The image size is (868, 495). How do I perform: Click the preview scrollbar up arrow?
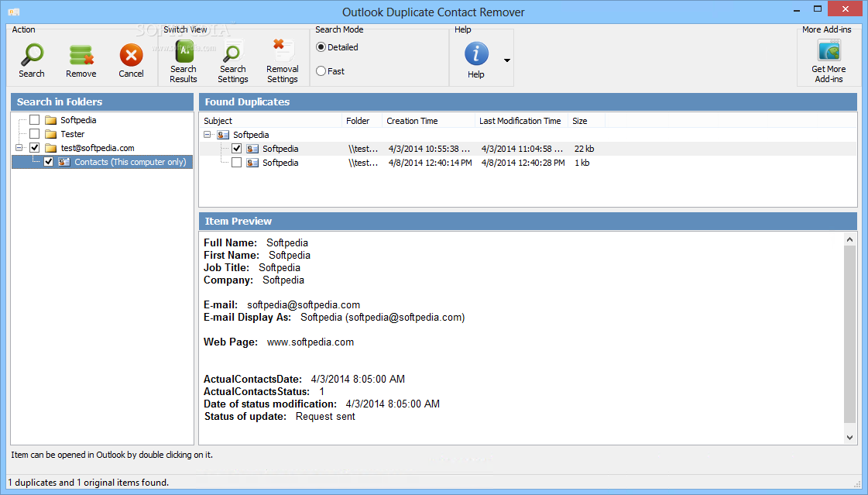tap(849, 239)
